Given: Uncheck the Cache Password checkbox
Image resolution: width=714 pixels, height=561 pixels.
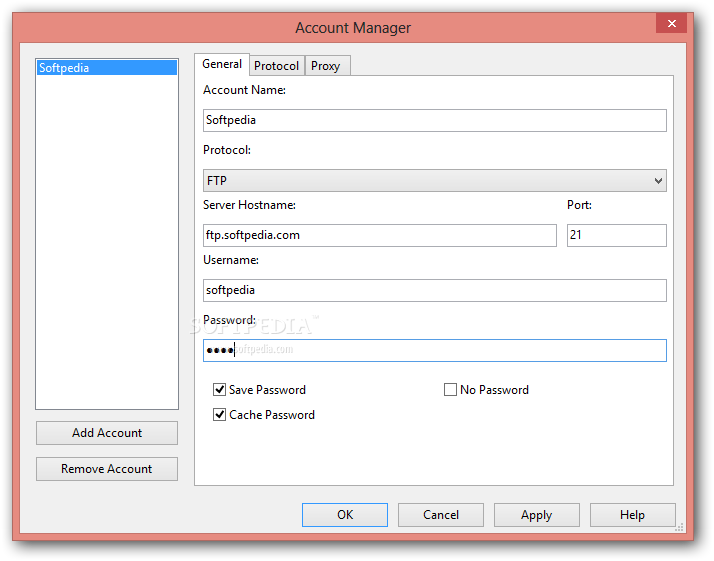Looking at the screenshot, I should [219, 415].
